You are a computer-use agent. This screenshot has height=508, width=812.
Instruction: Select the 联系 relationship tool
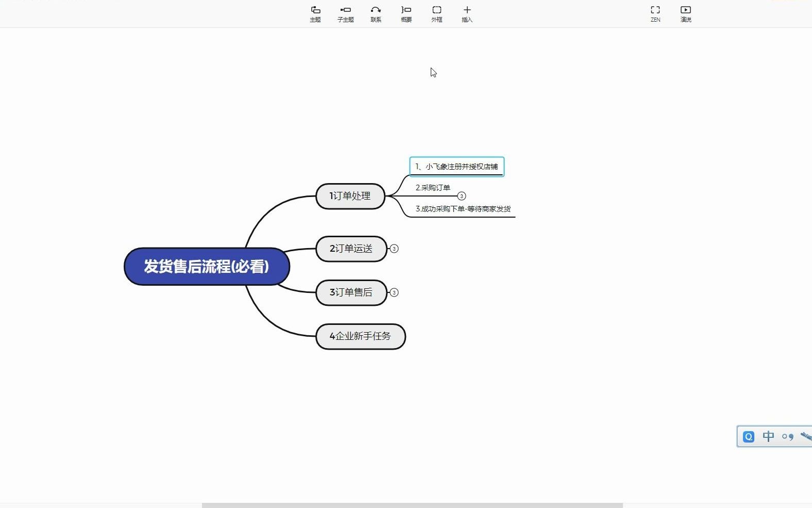[376, 14]
